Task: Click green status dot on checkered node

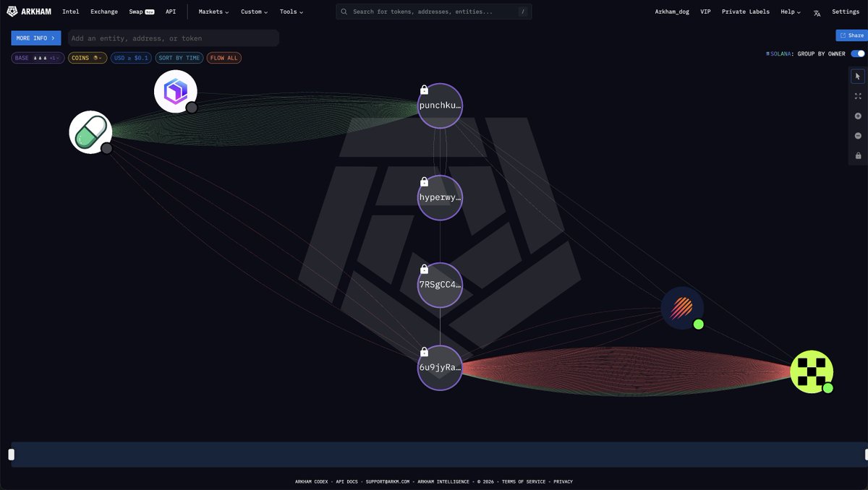Action: coord(828,388)
